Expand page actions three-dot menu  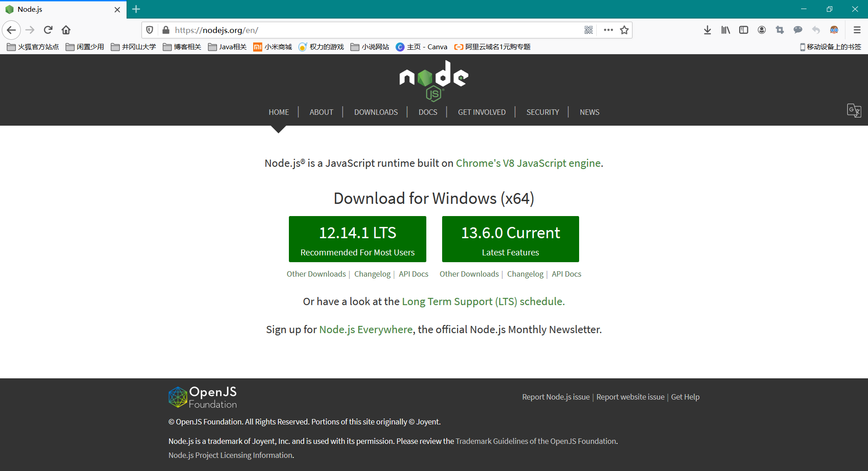pos(608,30)
